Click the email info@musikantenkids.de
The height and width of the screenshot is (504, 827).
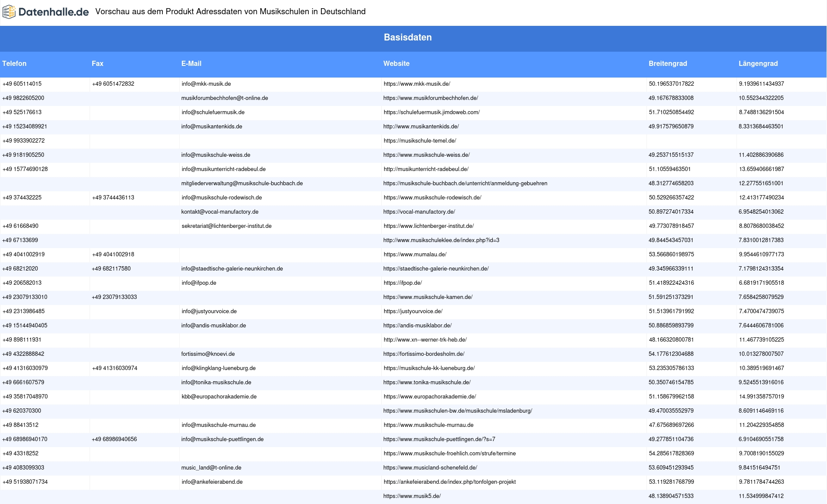[211, 127]
